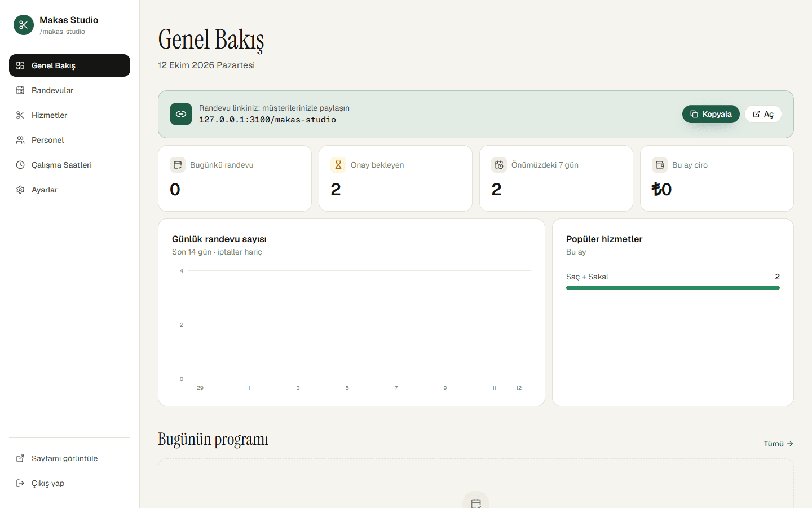The width and height of the screenshot is (812, 508).
Task: Log out with Çıkış yap
Action: [x=69, y=483]
